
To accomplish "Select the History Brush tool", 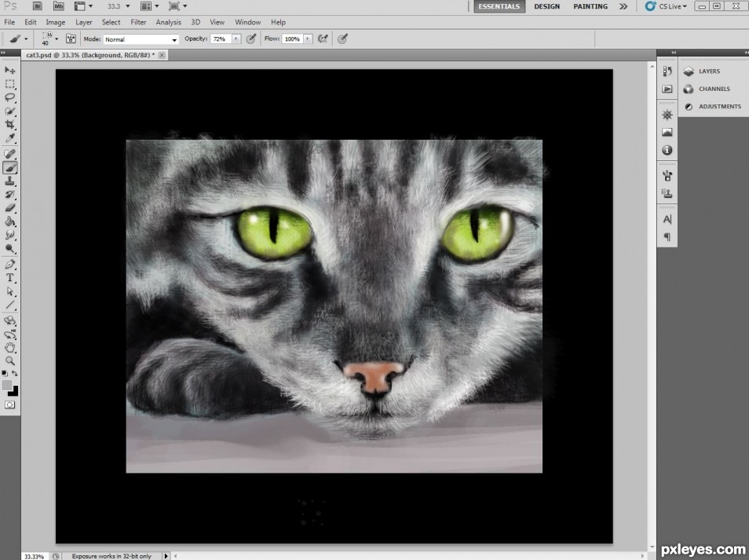I will (10, 195).
